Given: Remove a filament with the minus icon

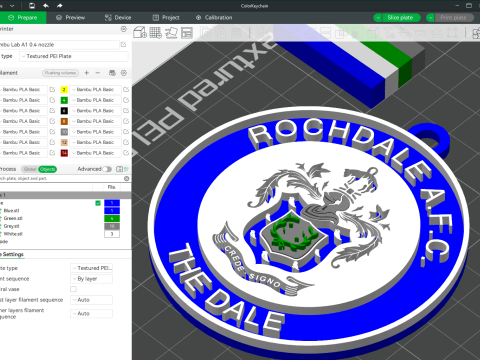Looking at the screenshot, I should pos(98,73).
